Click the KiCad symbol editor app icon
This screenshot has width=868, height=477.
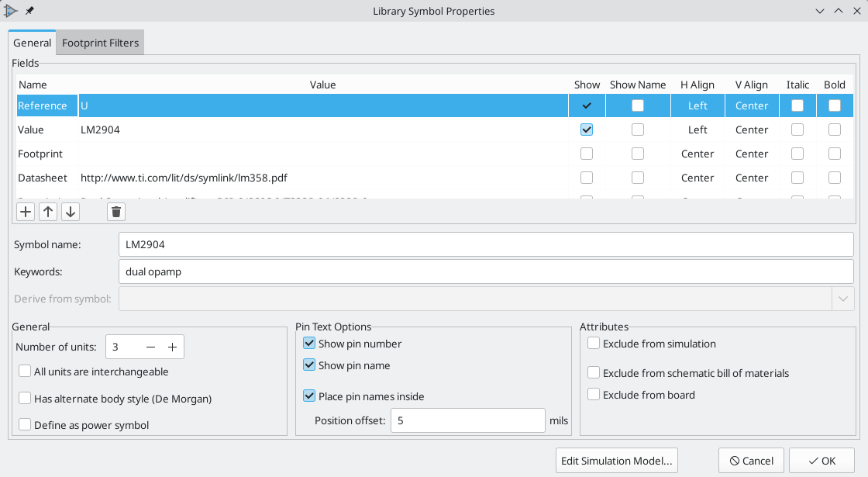click(x=11, y=11)
